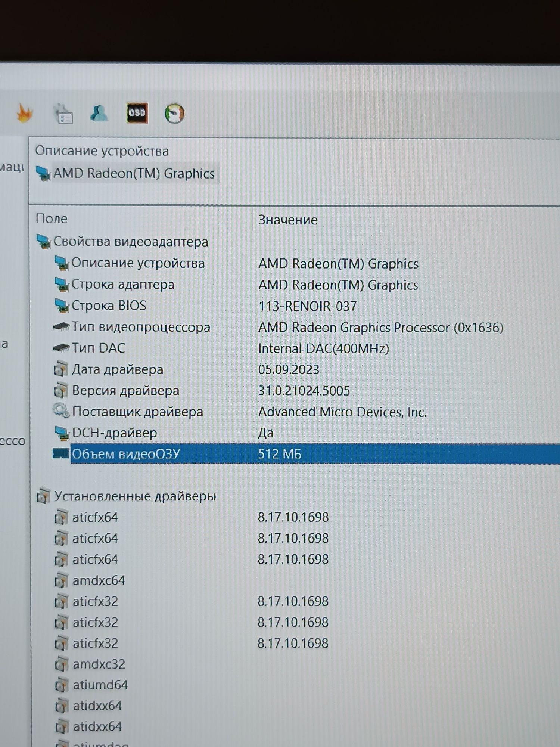Click the icon beside amdxc64

click(61, 580)
